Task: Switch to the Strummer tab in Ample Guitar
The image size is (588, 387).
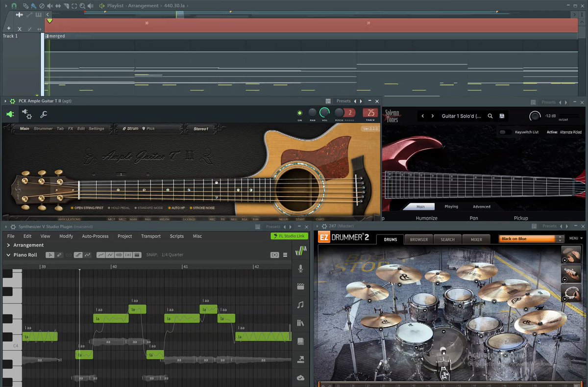Action: tap(43, 129)
